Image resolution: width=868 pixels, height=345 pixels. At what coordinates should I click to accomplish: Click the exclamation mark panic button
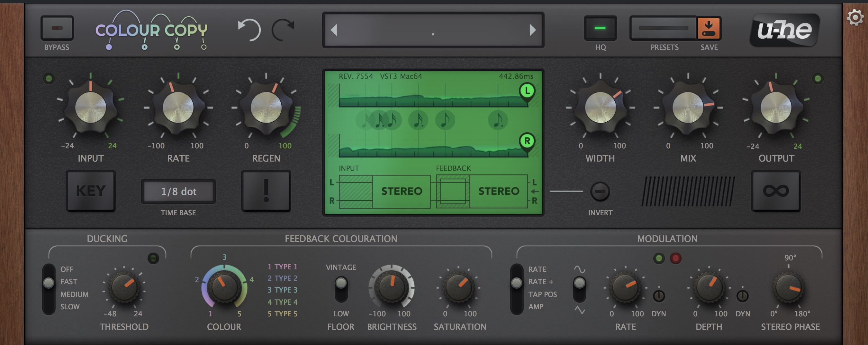(x=266, y=191)
